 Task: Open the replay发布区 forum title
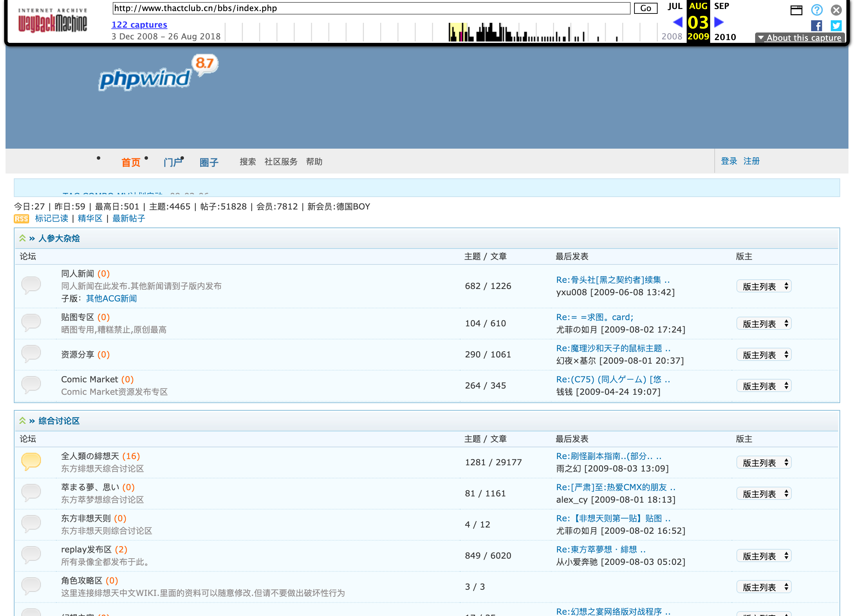coord(86,550)
